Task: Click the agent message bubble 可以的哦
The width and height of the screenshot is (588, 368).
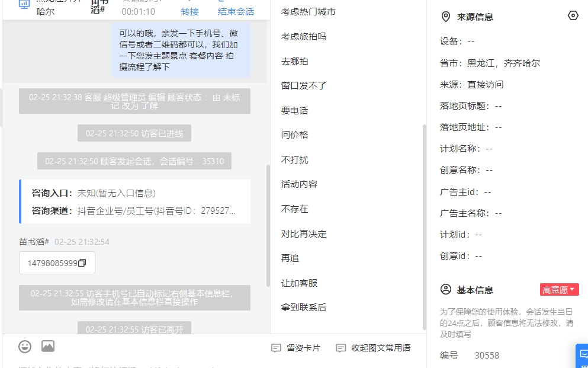Action: point(181,50)
